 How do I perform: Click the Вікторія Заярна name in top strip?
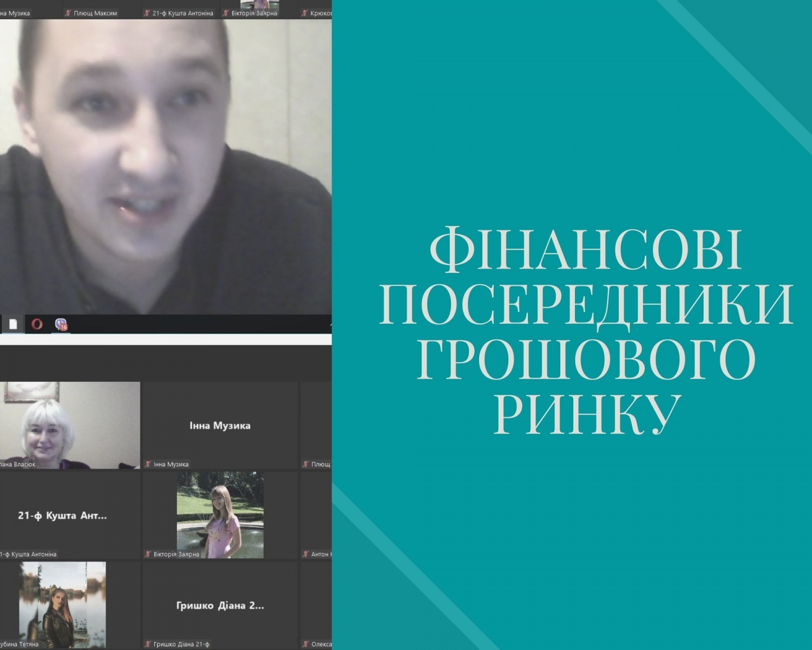[x=254, y=13]
